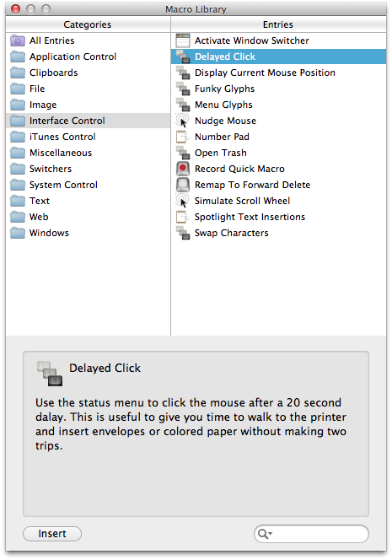Click the Entries column header
Viewport: 392px width, 560px height.
coord(278,24)
